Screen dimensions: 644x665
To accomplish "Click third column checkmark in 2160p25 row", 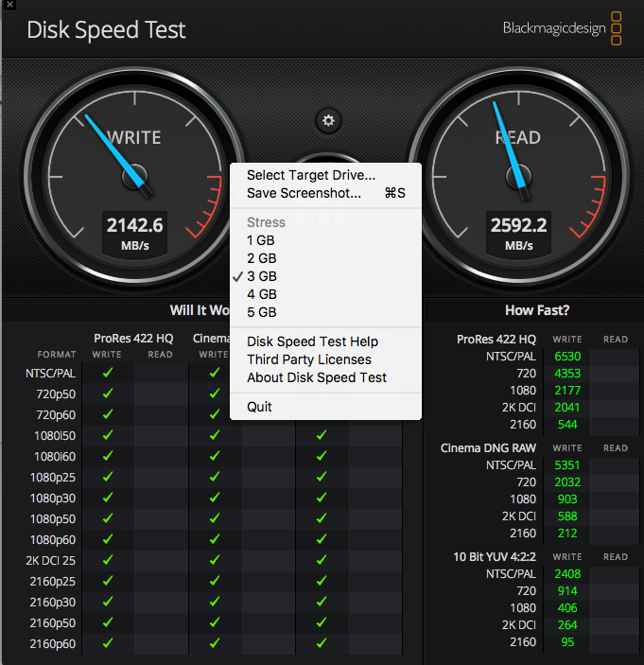I will (x=322, y=581).
